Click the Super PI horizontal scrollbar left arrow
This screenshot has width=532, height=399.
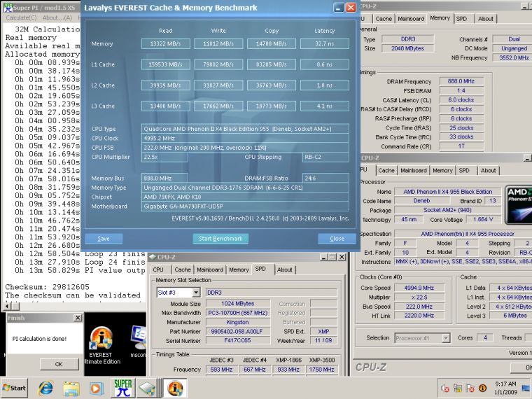[7, 307]
